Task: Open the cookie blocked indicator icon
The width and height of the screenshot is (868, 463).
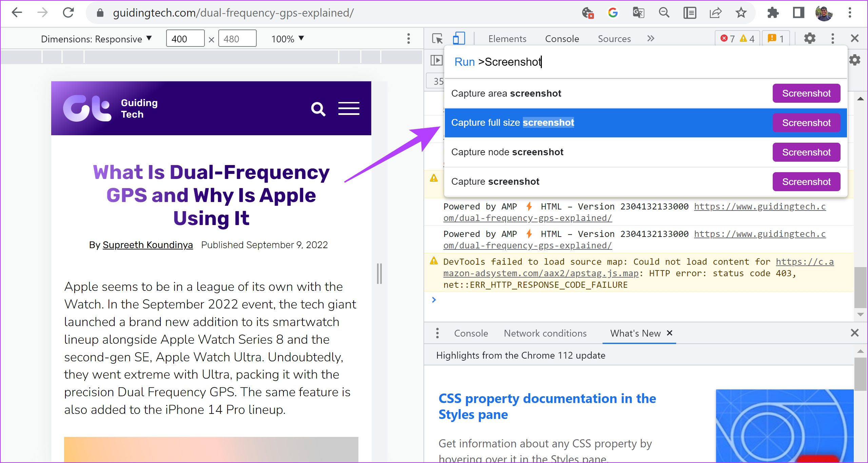Action: [588, 13]
